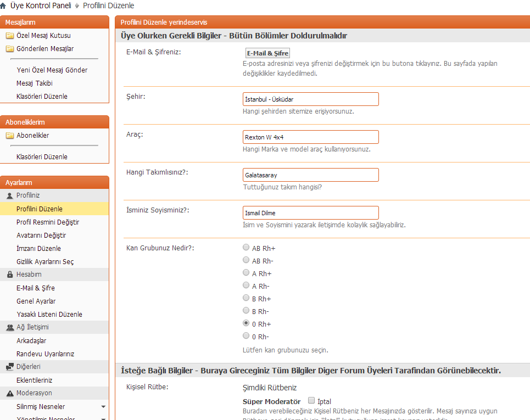Open Klasörleri Düzenle under Mesajlarım
530x420 pixels.
(x=42, y=96)
